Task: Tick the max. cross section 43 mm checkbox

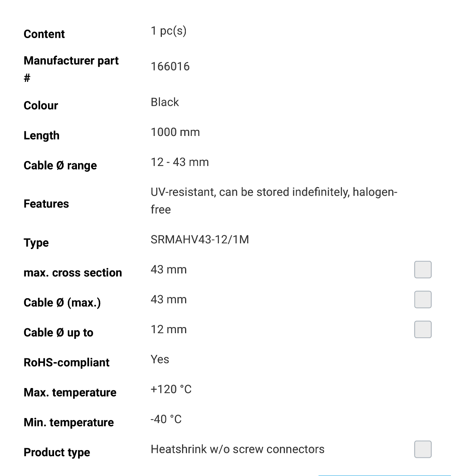Action: tap(423, 270)
